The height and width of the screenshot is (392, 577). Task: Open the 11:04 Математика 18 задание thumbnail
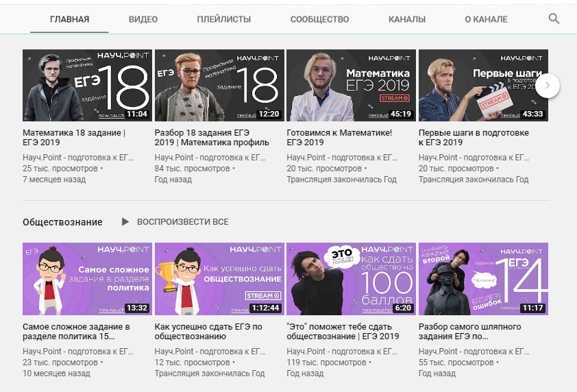[87, 86]
